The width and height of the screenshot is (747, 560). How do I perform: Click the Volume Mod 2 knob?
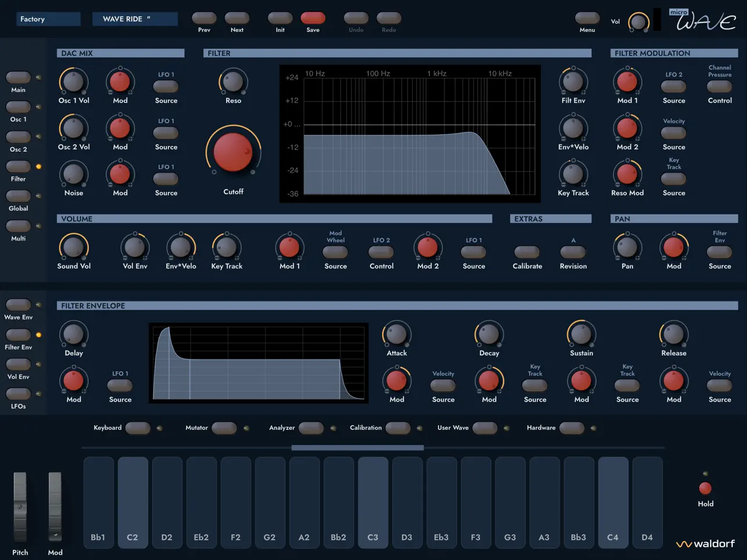coord(428,247)
